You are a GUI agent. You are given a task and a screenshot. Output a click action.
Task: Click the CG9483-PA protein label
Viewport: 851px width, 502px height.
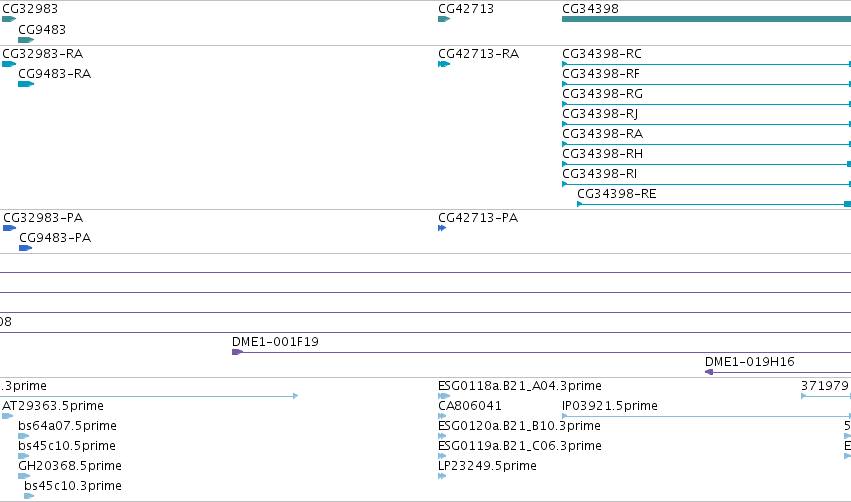point(55,238)
